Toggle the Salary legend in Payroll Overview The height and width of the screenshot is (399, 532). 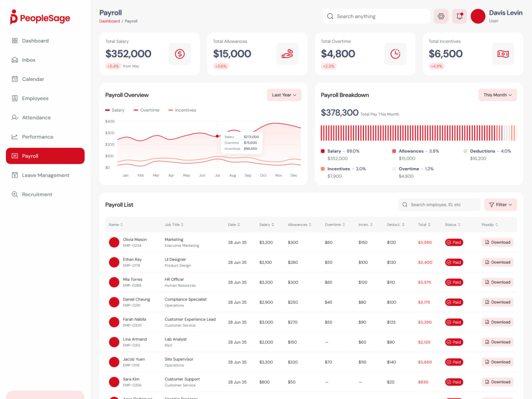[x=115, y=110]
